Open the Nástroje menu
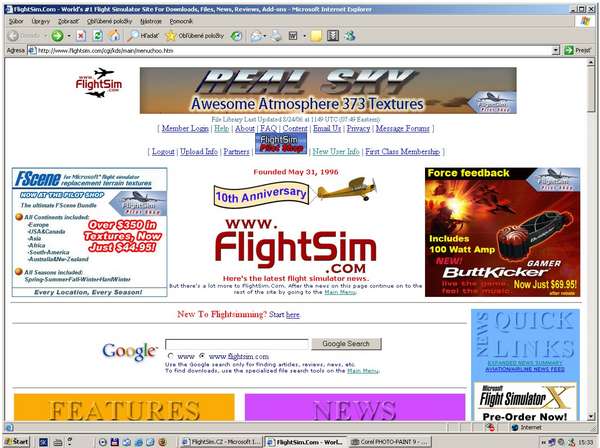Image resolution: width=600 pixels, height=448 pixels. tap(151, 21)
